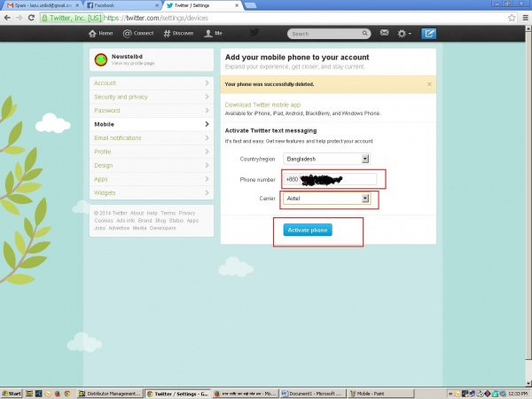Click Download Twitter mobile app link
This screenshot has height=399, width=532.
coord(262,105)
